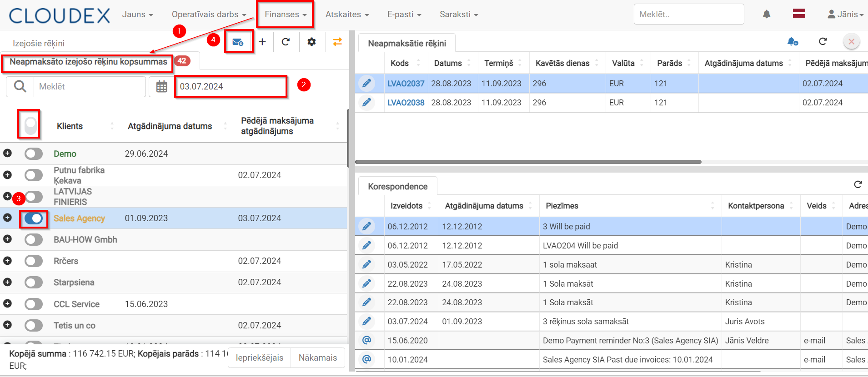The image size is (868, 377).
Task: Click the settings gear icon in left toolbar
Action: click(x=311, y=42)
